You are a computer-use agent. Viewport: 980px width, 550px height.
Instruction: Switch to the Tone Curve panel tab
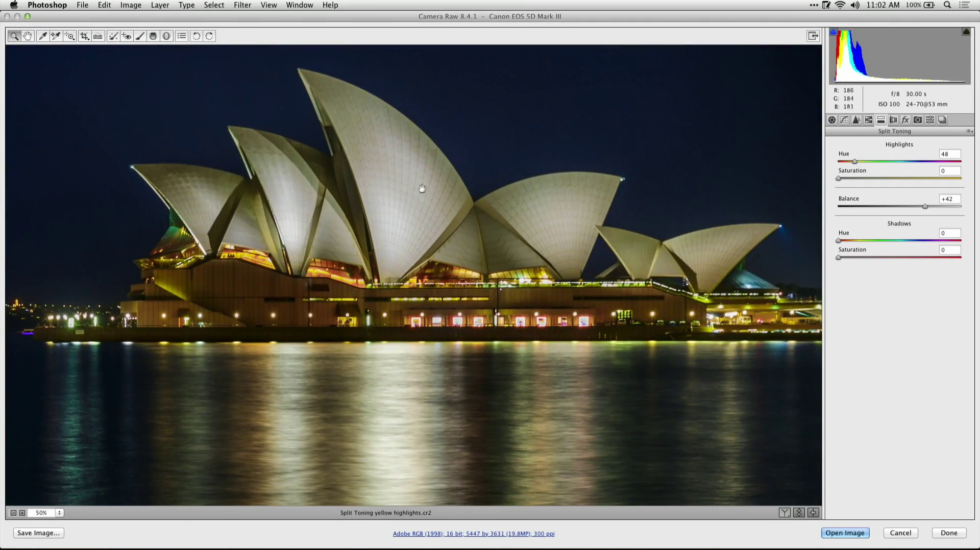(x=844, y=120)
